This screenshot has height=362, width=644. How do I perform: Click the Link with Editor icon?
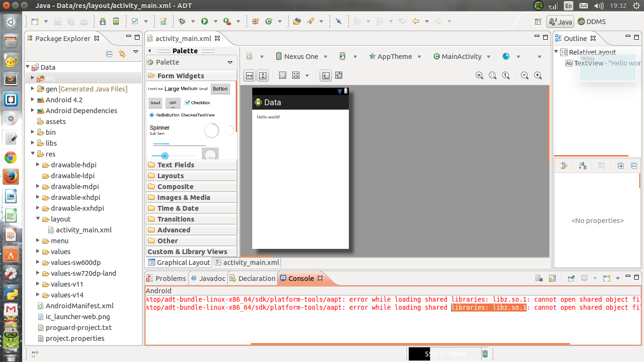[x=122, y=53]
